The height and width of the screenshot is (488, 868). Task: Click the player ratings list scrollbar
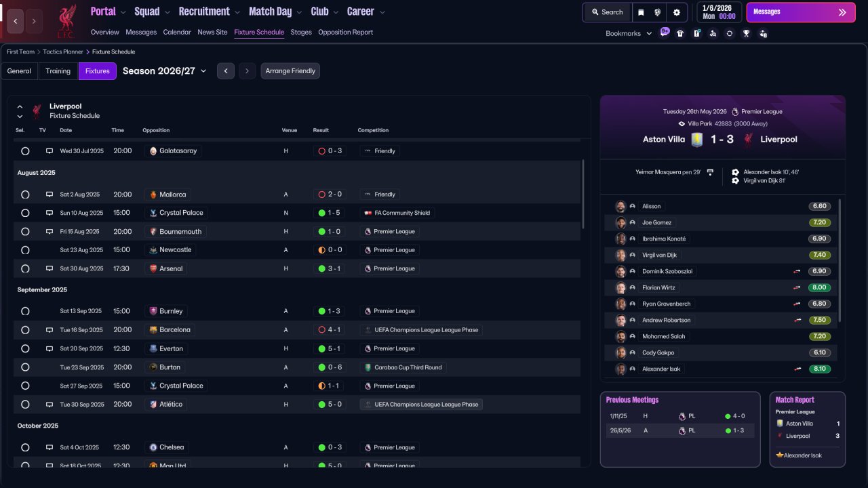[840, 260]
